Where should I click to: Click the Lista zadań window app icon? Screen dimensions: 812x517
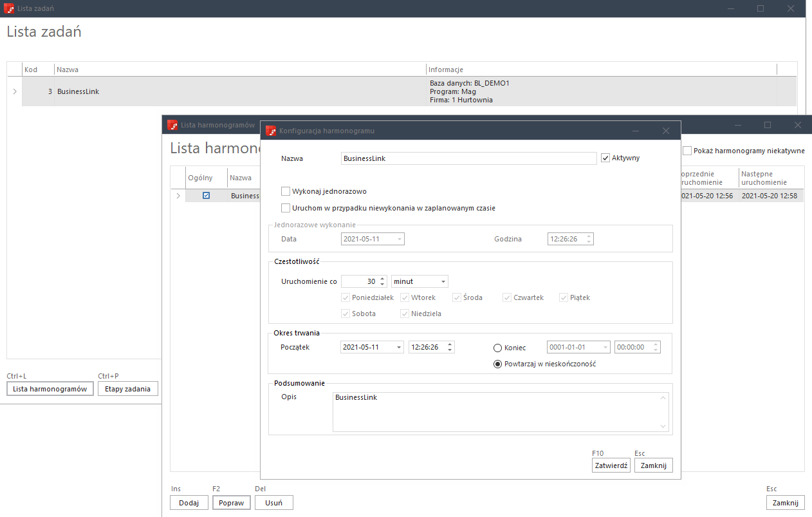point(10,8)
